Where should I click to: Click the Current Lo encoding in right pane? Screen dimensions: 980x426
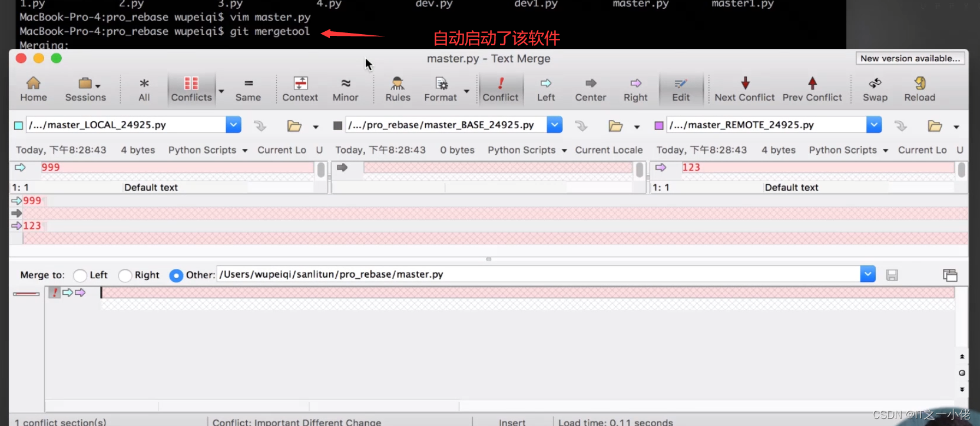click(922, 150)
